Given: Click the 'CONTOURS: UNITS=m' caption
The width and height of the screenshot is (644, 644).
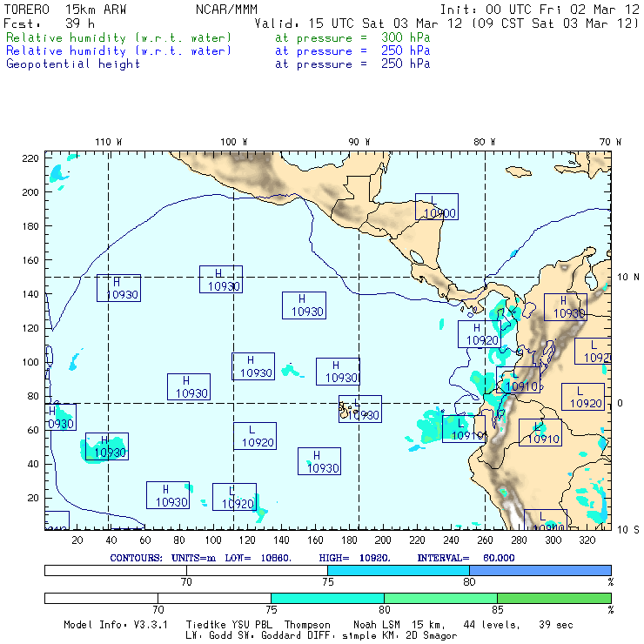Looking at the screenshot, I should pyautogui.click(x=163, y=558).
